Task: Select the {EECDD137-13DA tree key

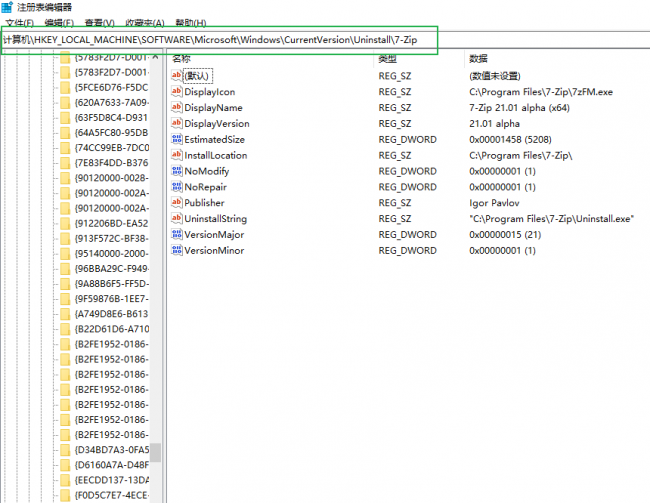Action: click(x=112, y=480)
